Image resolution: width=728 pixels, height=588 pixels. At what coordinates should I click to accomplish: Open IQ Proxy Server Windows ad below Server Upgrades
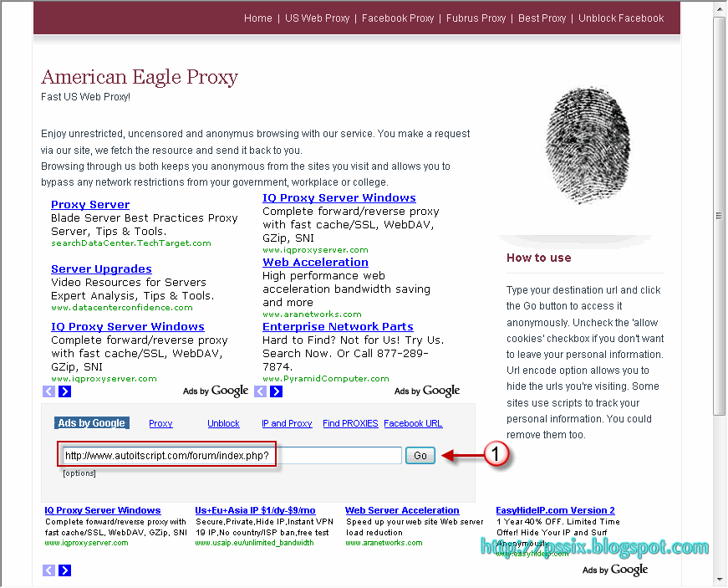128,326
